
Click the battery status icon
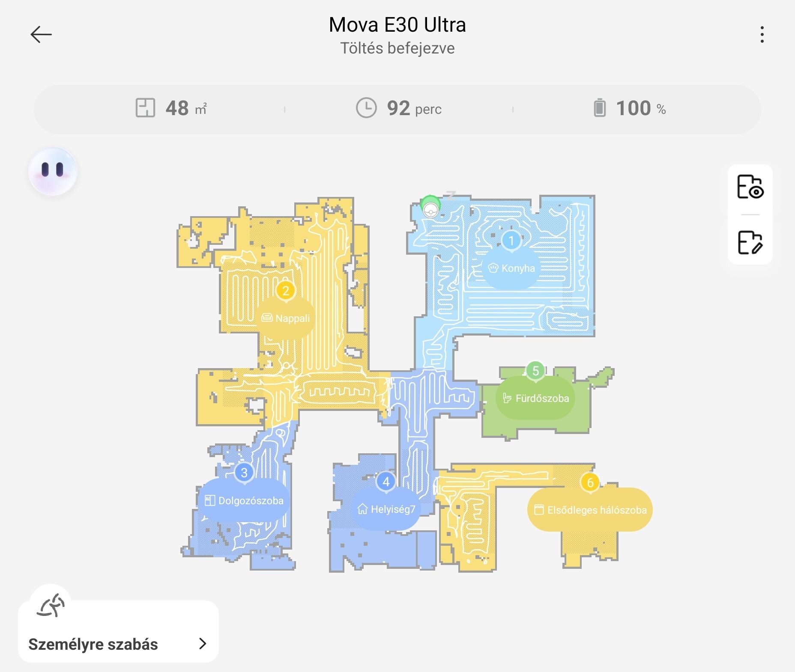(x=600, y=108)
